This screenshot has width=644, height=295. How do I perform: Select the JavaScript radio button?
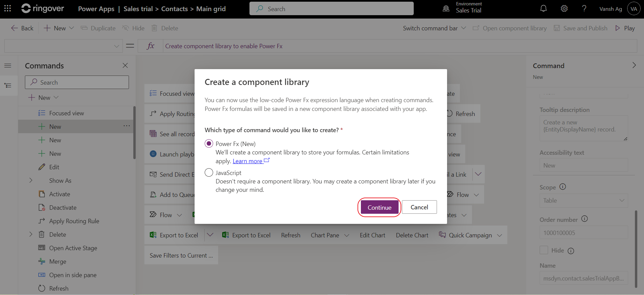click(x=209, y=173)
